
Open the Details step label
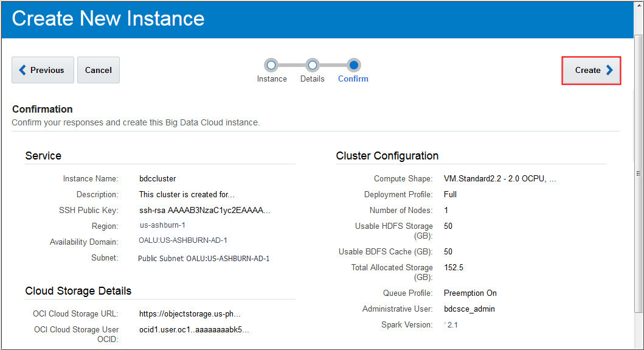coord(312,79)
